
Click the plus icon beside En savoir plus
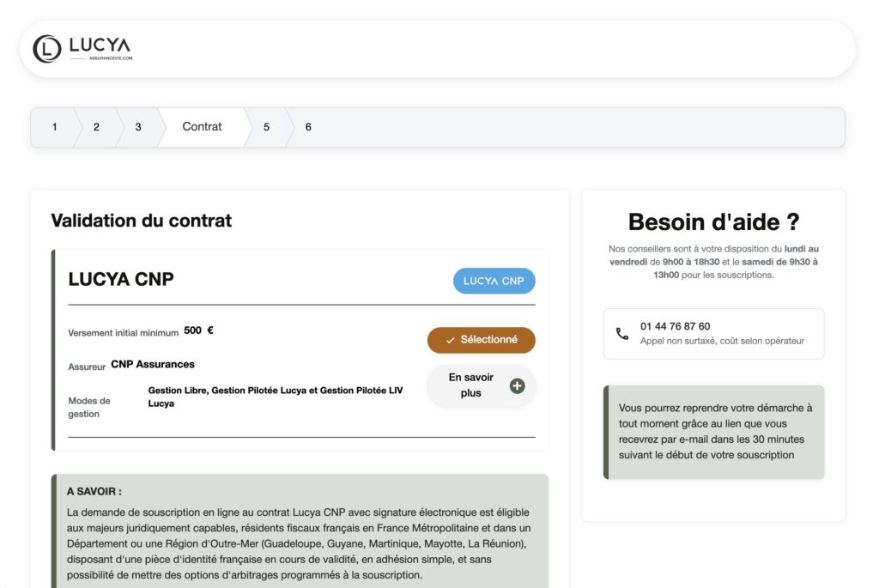point(517,385)
